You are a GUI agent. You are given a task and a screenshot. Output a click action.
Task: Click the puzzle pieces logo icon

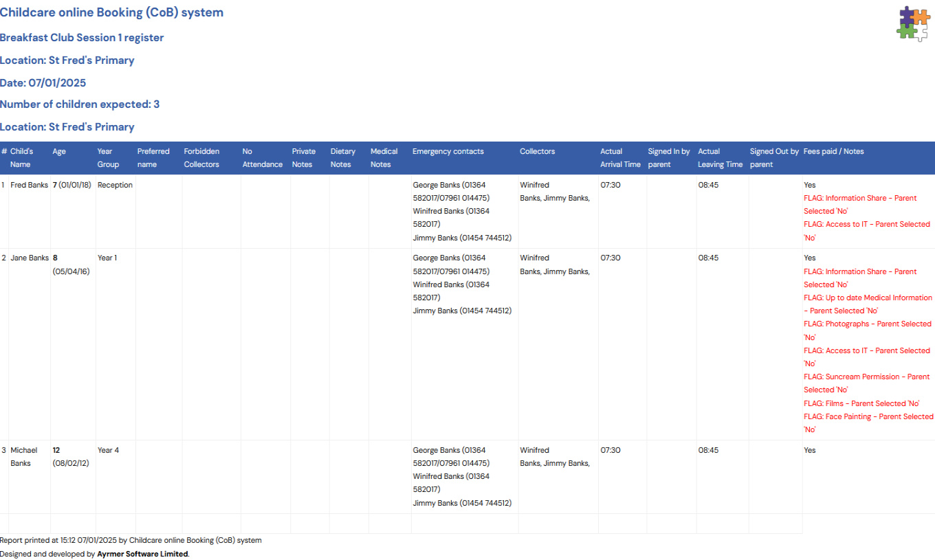(x=912, y=23)
